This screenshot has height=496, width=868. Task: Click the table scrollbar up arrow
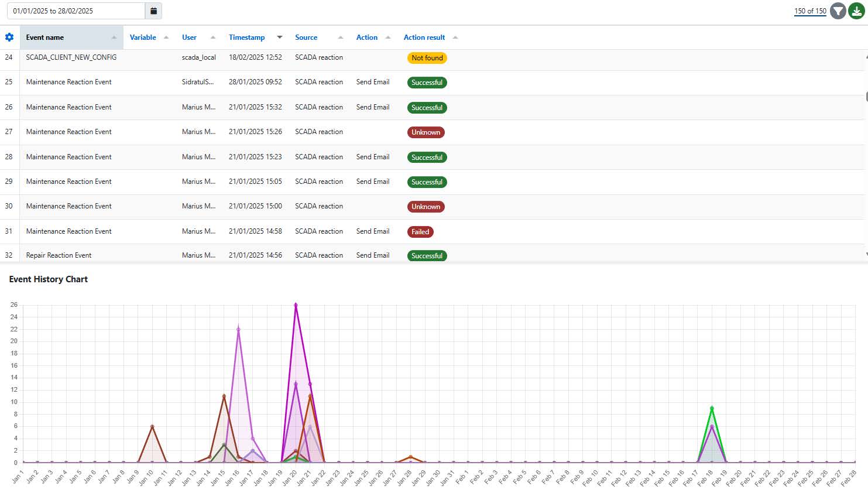866,57
